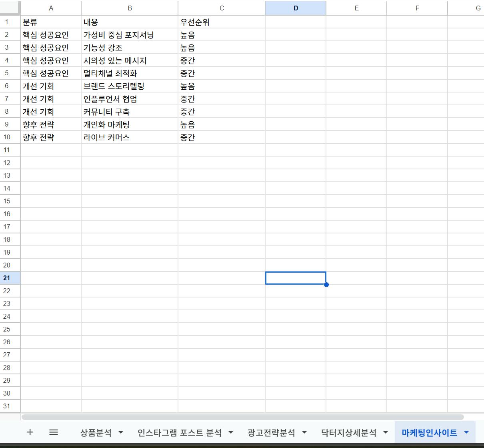Screen dimensions: 484x448
Task: Select cell 가성비 중심 포지셔닝
Action: pyautogui.click(x=130, y=35)
